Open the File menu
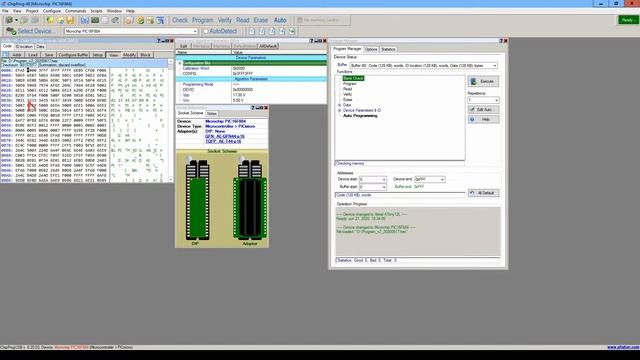 click(5, 11)
